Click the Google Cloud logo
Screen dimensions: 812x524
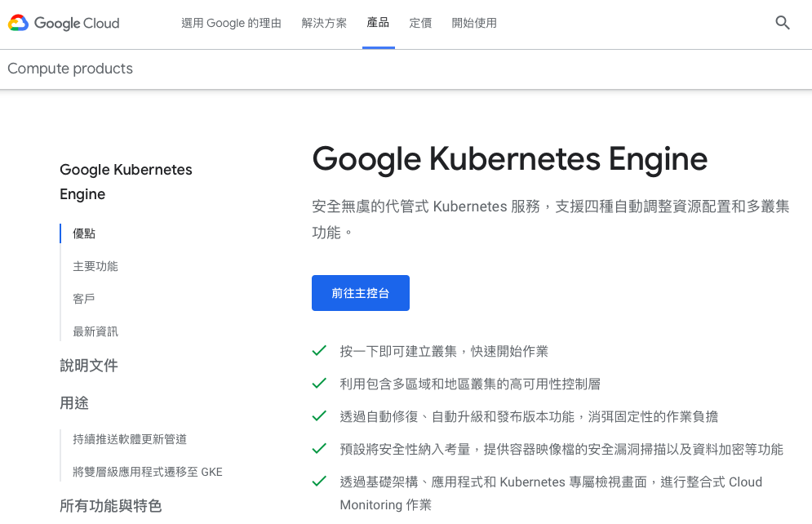(x=64, y=23)
